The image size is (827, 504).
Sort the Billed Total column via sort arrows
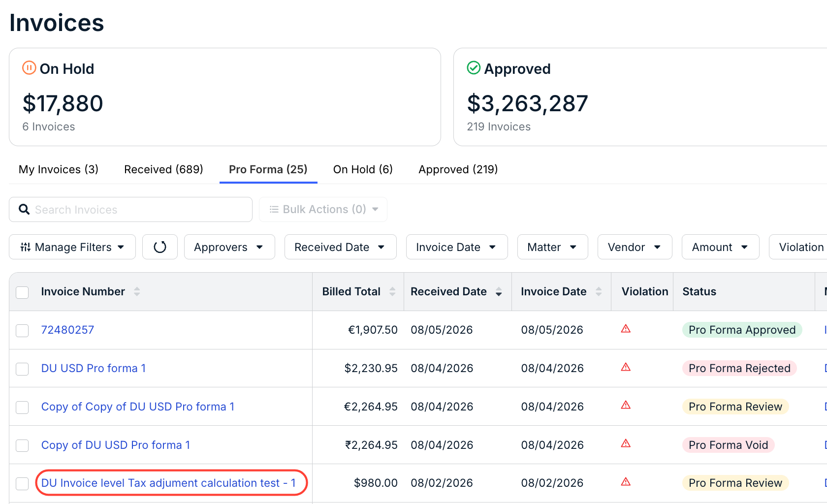(x=392, y=291)
